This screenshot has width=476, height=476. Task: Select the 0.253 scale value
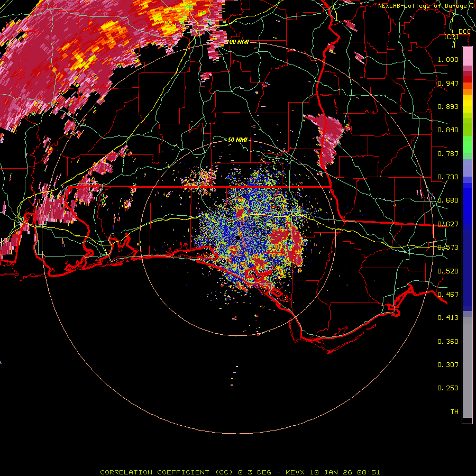click(x=448, y=388)
